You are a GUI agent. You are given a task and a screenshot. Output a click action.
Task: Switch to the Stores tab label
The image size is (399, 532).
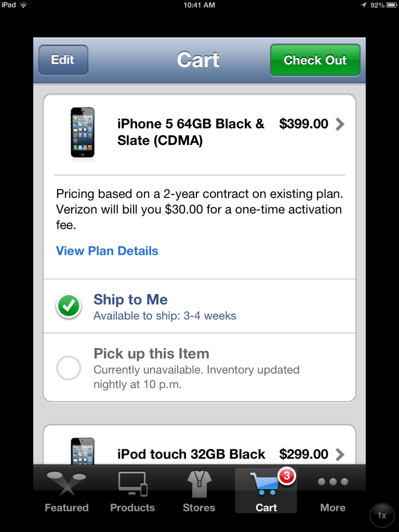tap(199, 508)
